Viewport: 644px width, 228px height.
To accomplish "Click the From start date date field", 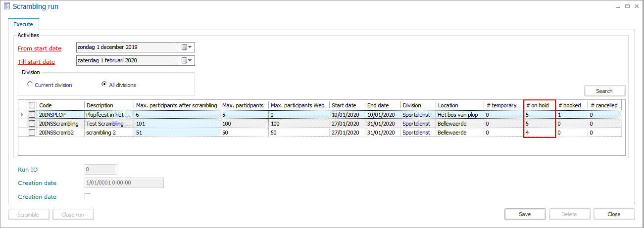I will coord(127,47).
